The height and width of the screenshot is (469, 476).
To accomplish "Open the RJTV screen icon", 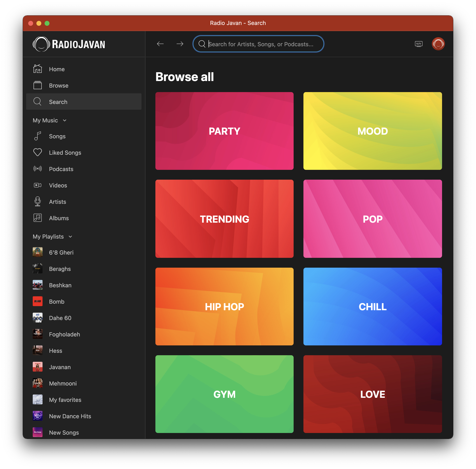I will coord(419,44).
